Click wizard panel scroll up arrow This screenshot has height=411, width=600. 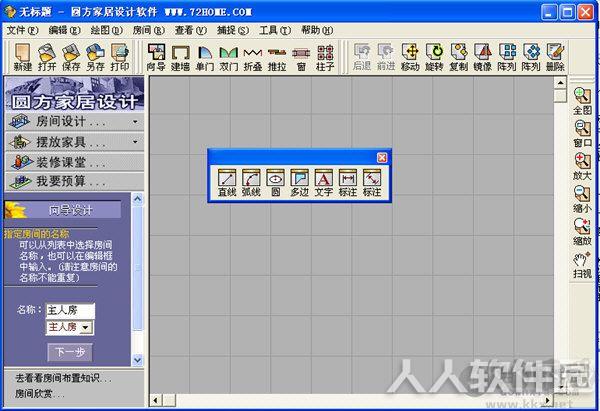click(x=137, y=199)
